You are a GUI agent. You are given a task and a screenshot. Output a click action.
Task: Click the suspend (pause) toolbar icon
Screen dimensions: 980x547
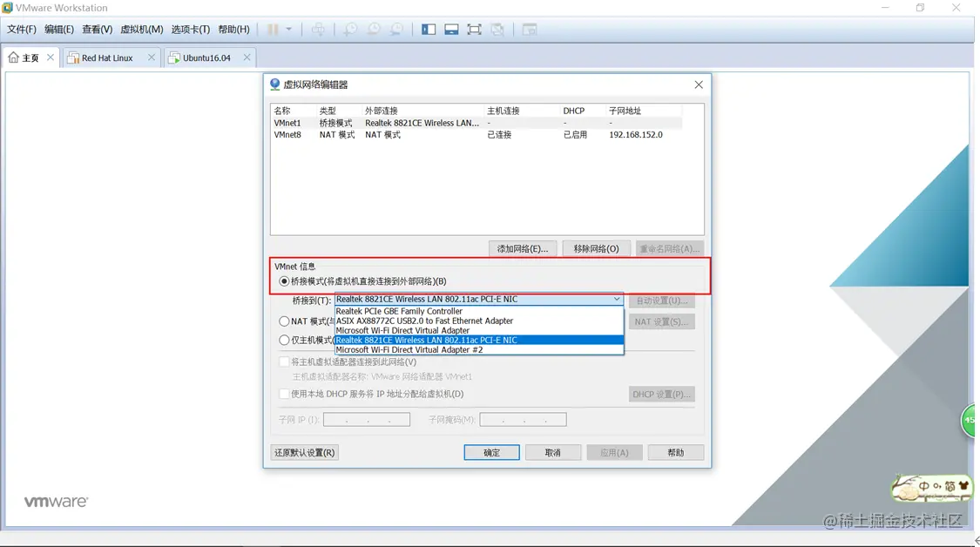click(274, 30)
